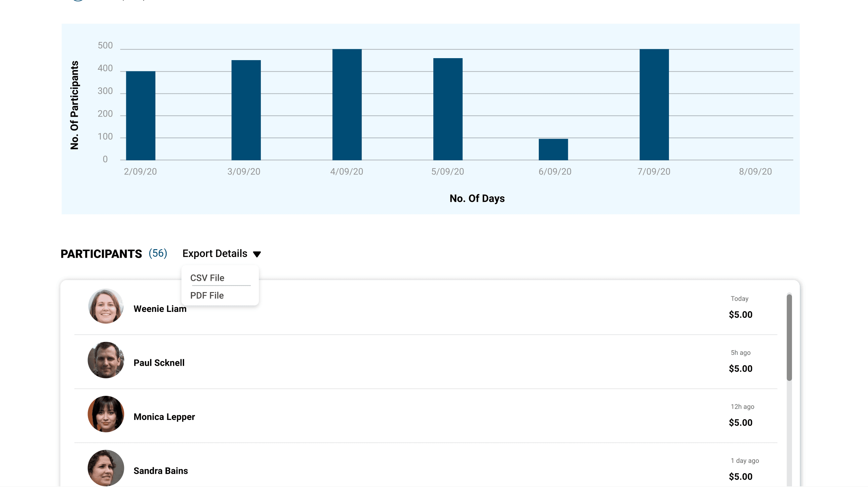
Task: Select participant name Sandra Bains
Action: tap(161, 471)
